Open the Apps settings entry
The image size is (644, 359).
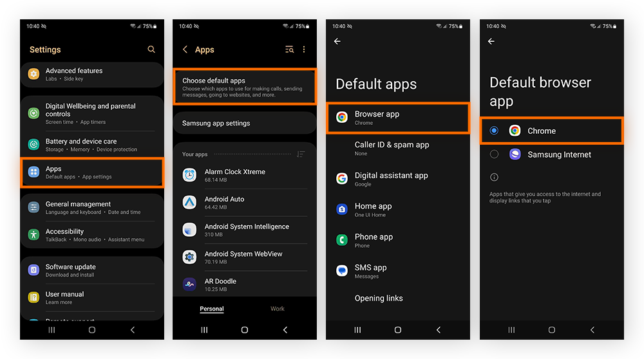click(92, 172)
